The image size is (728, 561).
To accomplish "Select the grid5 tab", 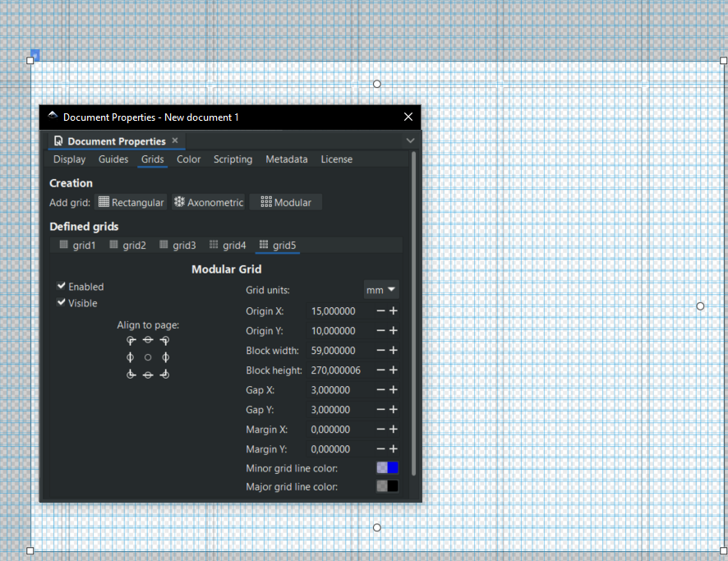I will (x=278, y=245).
